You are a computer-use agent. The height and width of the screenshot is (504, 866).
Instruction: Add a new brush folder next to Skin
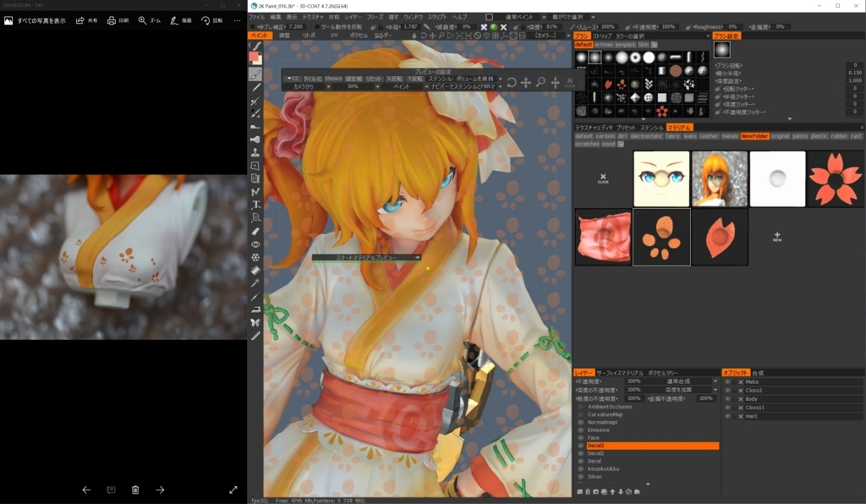[x=655, y=45]
